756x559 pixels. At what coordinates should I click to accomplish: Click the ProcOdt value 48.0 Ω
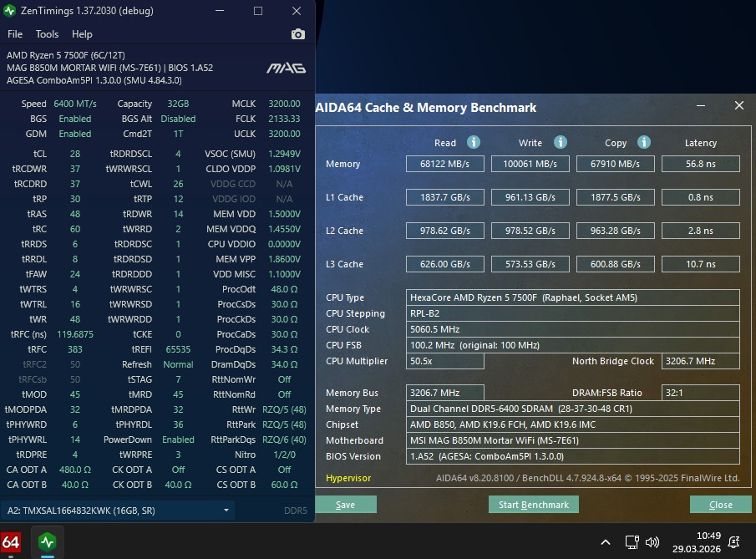284,289
